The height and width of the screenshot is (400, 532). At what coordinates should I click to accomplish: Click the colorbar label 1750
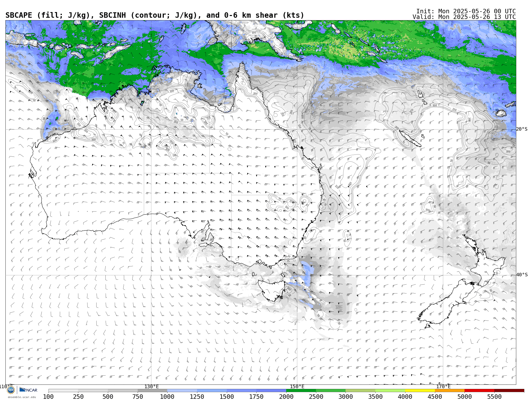(256, 397)
